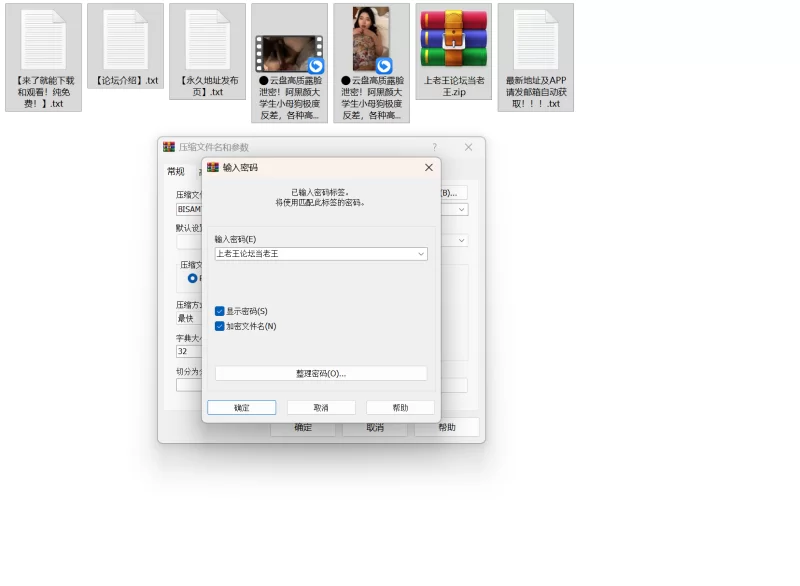The image size is (800, 586).
Task: Expand the 输入密码 dropdown arrow
Action: tap(421, 254)
